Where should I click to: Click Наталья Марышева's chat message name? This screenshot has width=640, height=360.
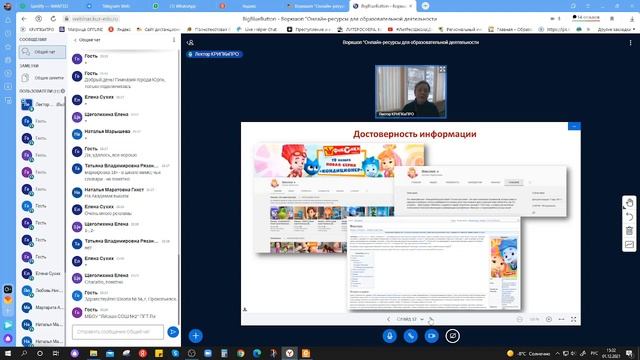[107, 131]
